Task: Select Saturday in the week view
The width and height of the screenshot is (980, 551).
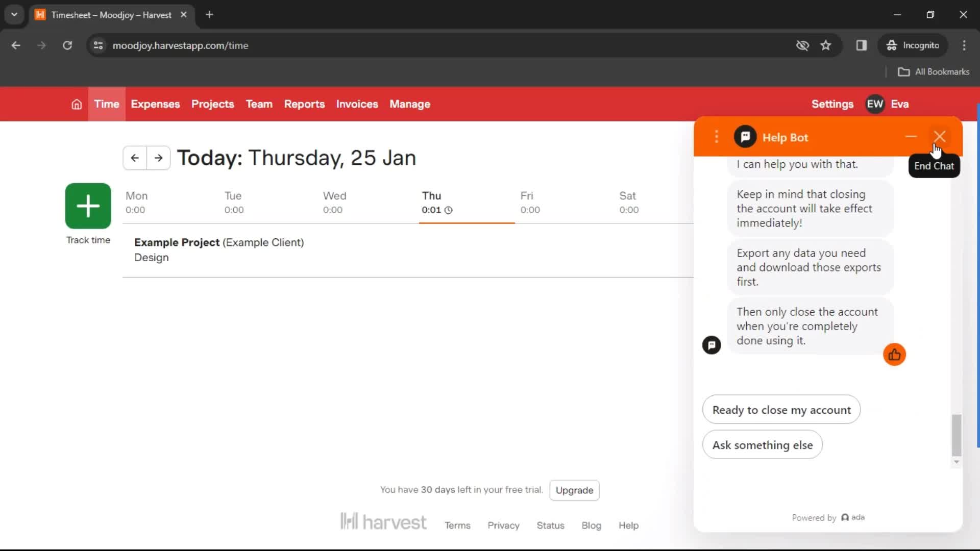Action: [655, 203]
